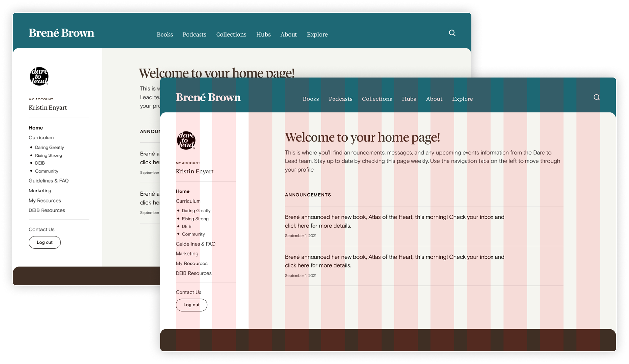This screenshot has width=629, height=364.
Task: Click the Dare to Lead logo in the back window
Action: [x=39, y=76]
